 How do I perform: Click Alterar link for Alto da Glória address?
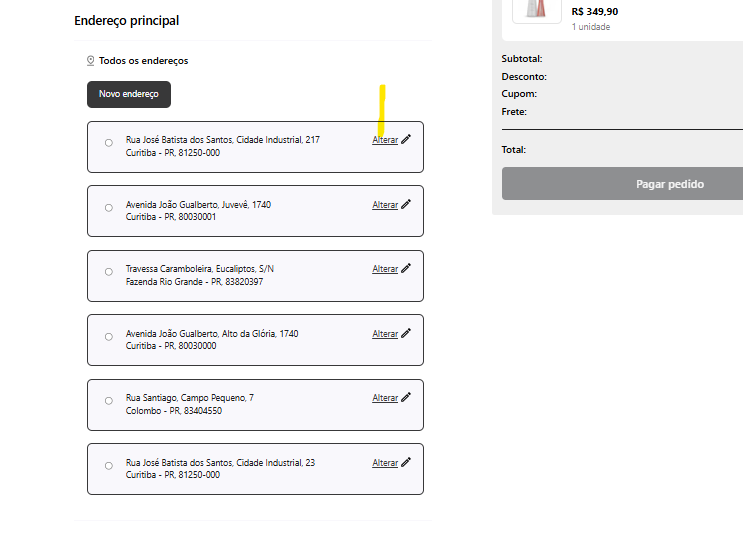385,334
